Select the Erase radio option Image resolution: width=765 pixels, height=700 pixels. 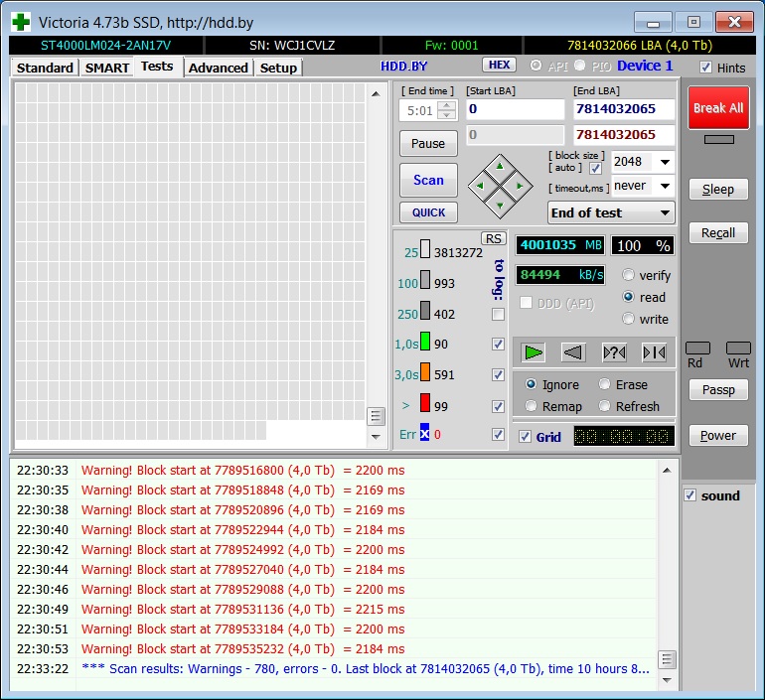(604, 384)
